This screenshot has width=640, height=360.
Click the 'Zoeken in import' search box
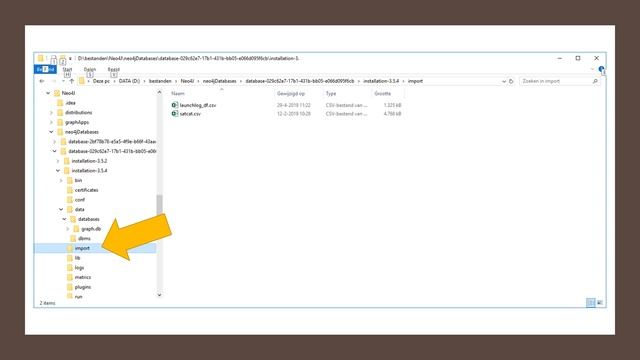560,81
